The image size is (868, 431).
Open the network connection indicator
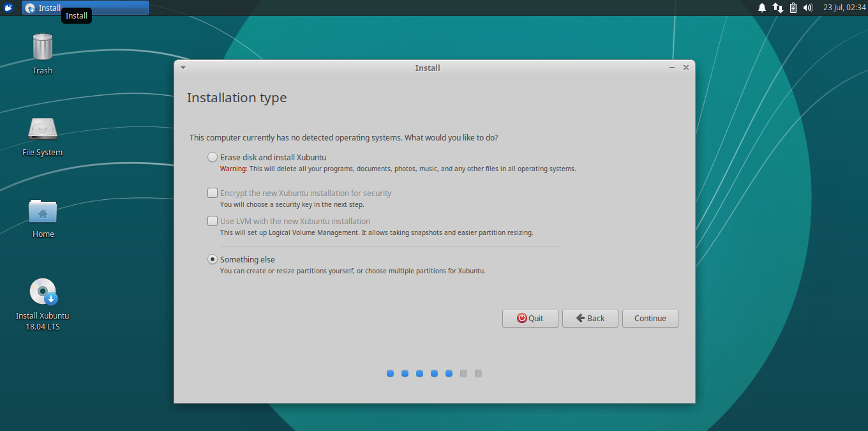point(777,8)
